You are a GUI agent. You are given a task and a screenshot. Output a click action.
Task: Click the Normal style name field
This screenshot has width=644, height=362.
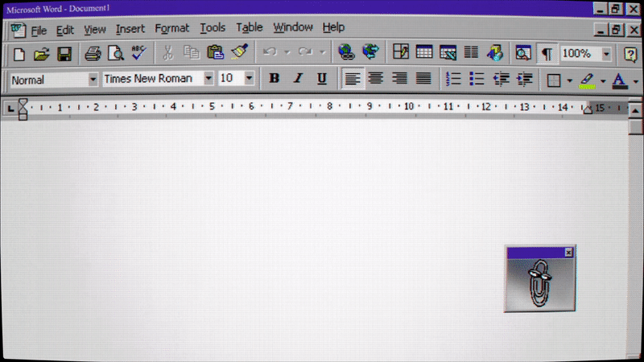click(x=49, y=80)
